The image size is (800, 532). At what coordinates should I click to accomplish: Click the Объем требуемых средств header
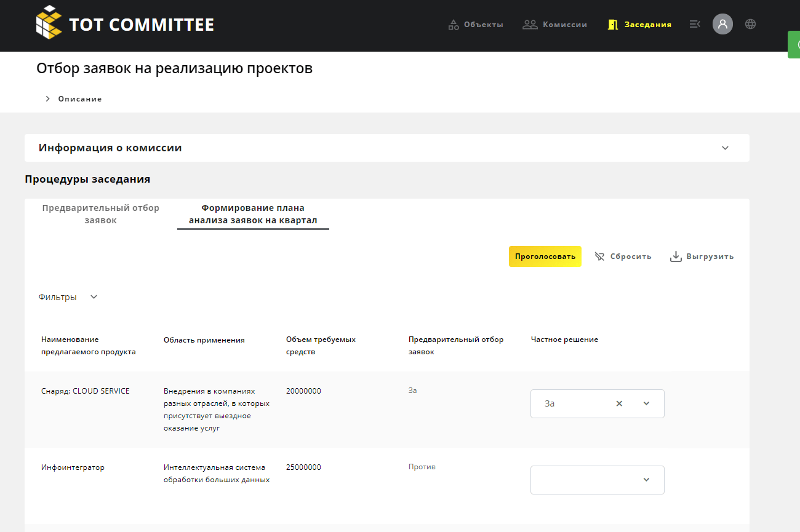click(321, 346)
